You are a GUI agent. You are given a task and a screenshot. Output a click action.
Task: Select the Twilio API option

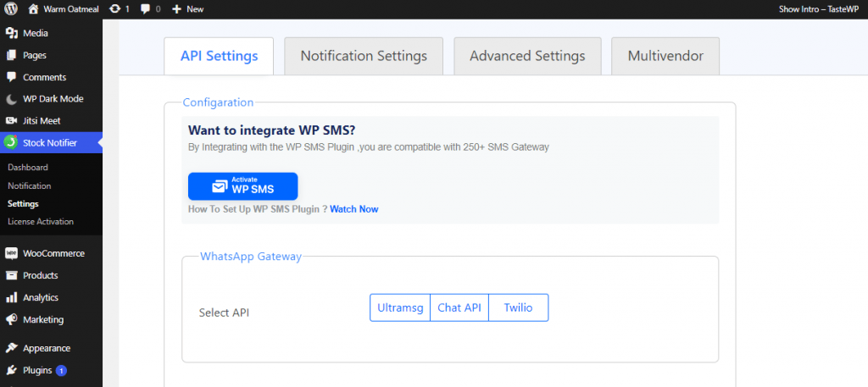518,307
